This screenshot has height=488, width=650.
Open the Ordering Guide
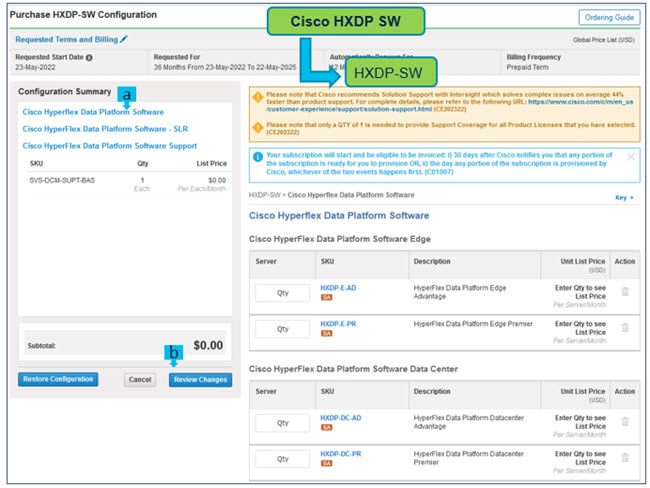pos(609,17)
